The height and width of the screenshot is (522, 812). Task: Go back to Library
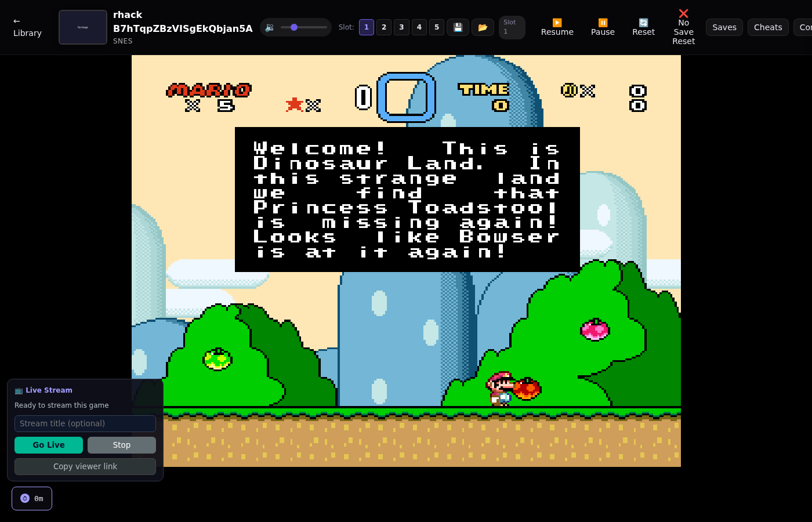27,27
